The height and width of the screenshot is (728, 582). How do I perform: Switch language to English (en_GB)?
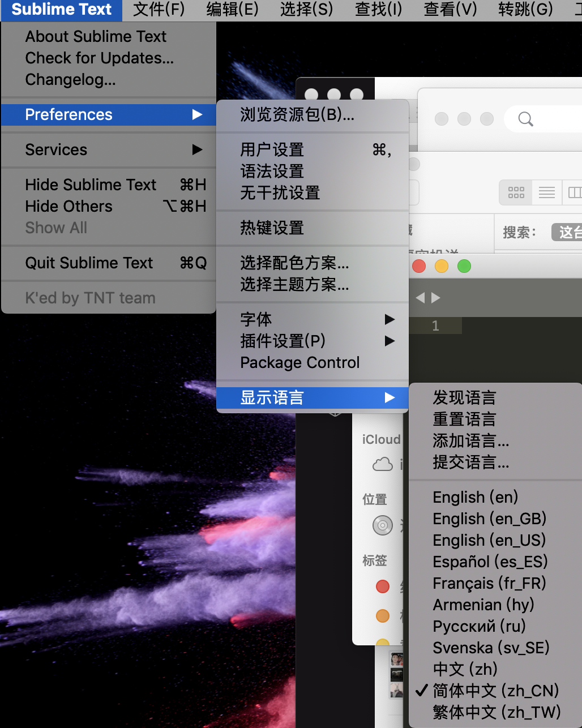tap(495, 519)
